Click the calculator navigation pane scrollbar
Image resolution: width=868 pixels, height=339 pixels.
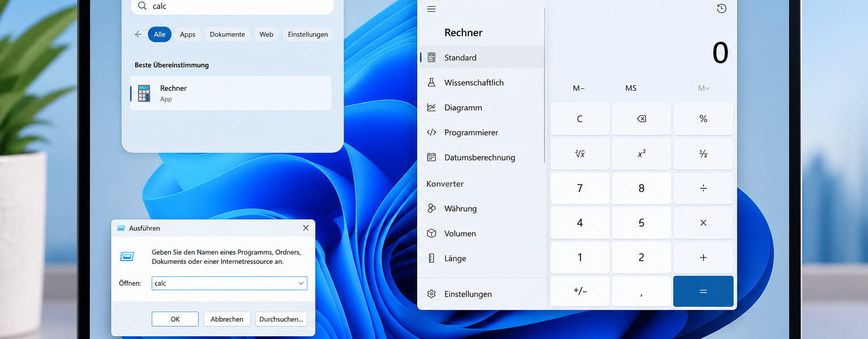(x=545, y=85)
